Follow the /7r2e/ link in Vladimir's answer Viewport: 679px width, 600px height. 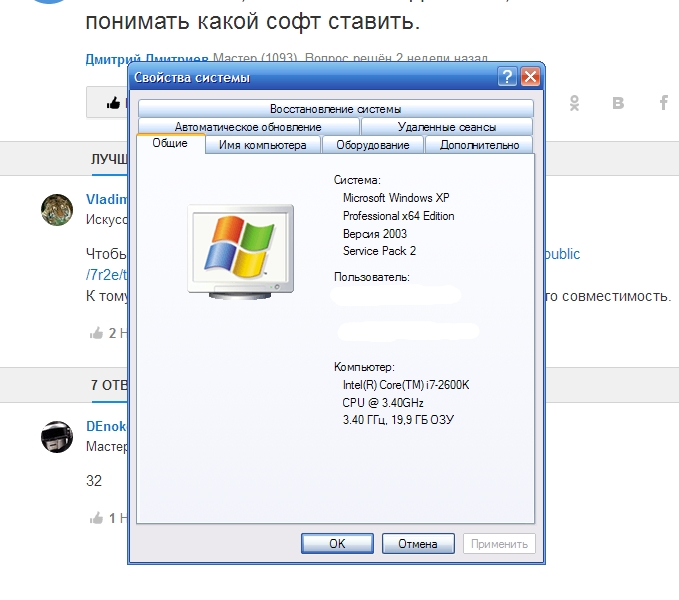click(x=107, y=274)
